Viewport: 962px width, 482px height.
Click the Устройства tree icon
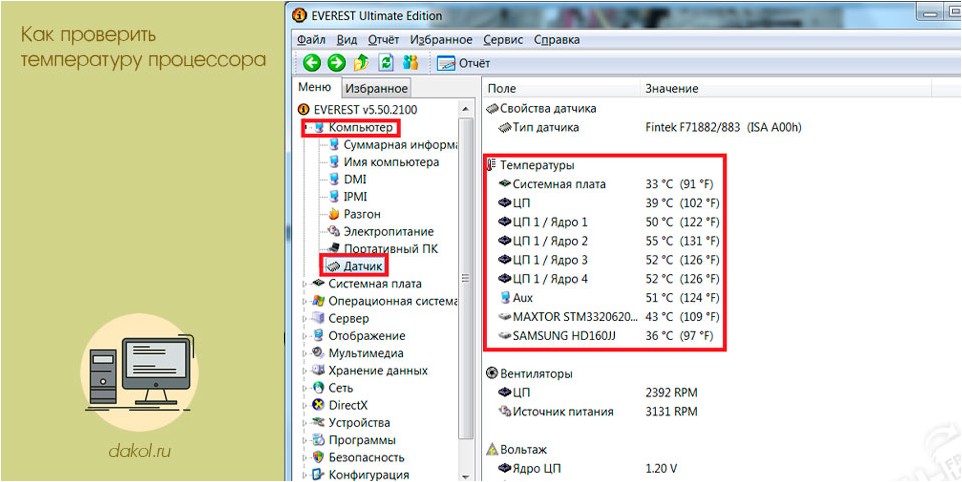point(318,423)
